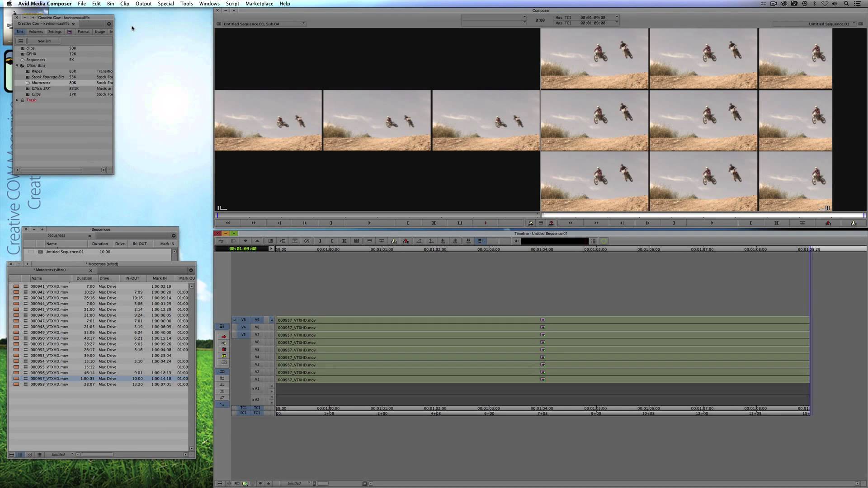This screenshot has height=488, width=868.
Task: Select clip 000950_VTXHD.mov in Motocross bin
Action: coord(49,338)
